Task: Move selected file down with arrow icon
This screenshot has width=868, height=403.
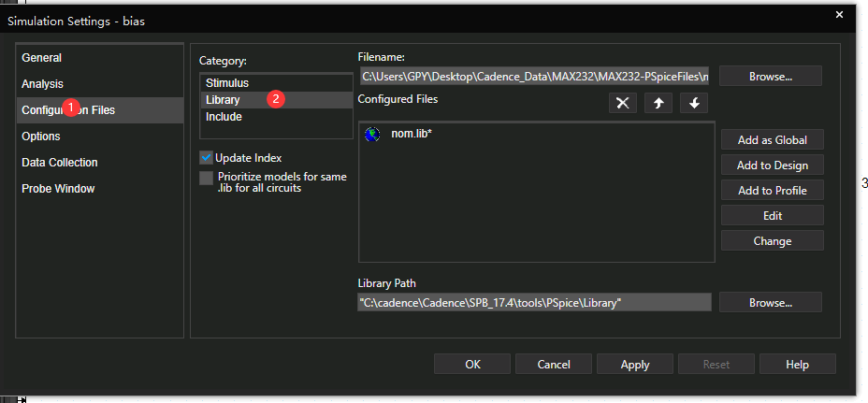Action: (x=693, y=103)
